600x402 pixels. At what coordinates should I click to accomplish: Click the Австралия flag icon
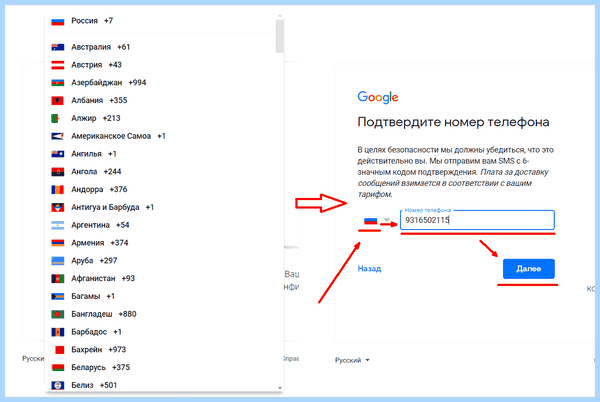(58, 47)
